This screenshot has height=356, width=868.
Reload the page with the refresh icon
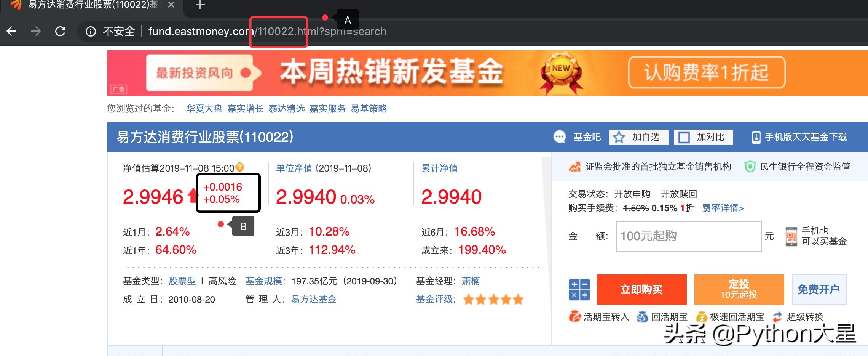[x=61, y=32]
